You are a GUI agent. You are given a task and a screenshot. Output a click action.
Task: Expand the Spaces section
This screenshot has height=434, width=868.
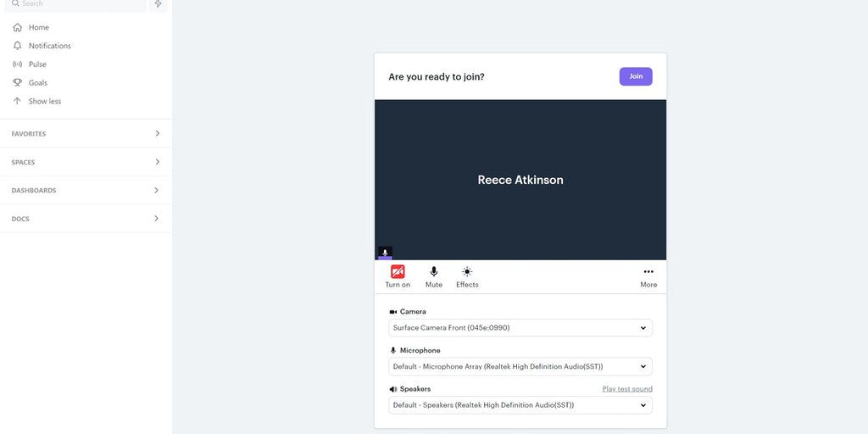coord(157,162)
